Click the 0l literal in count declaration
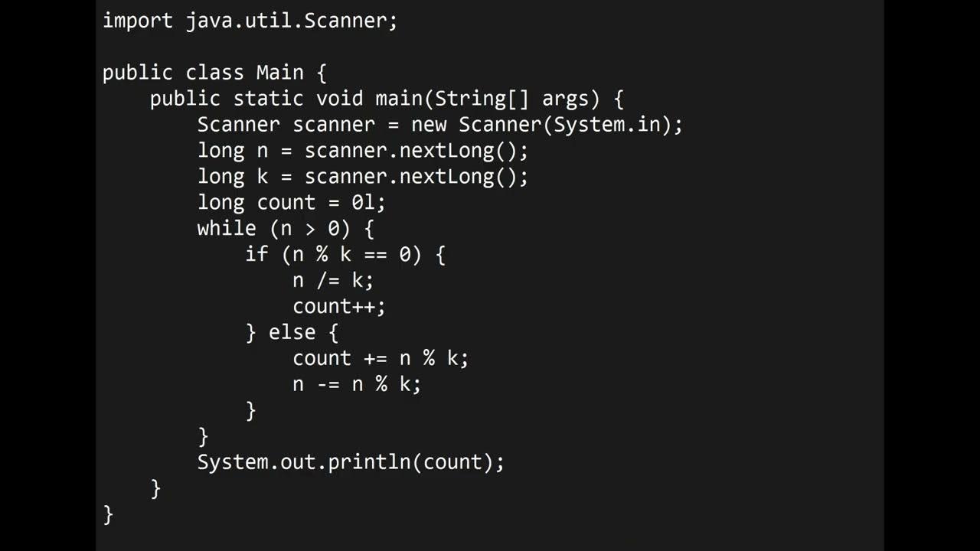980x551 pixels. point(363,203)
